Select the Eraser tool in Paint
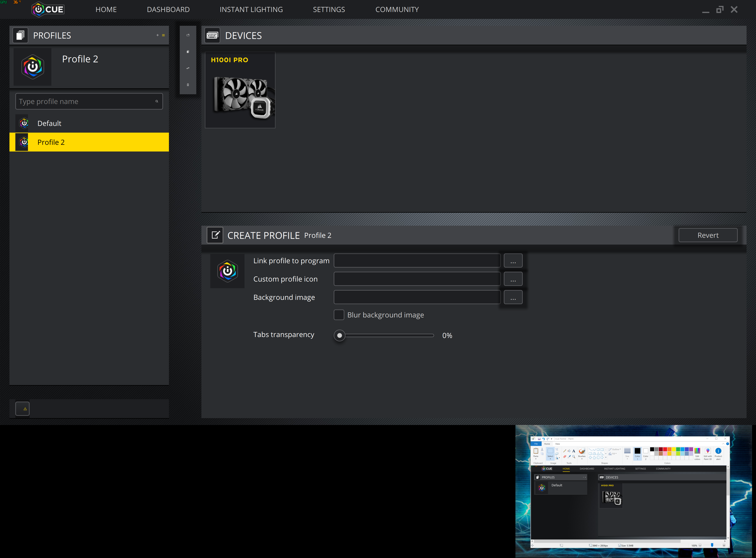 [x=565, y=457]
